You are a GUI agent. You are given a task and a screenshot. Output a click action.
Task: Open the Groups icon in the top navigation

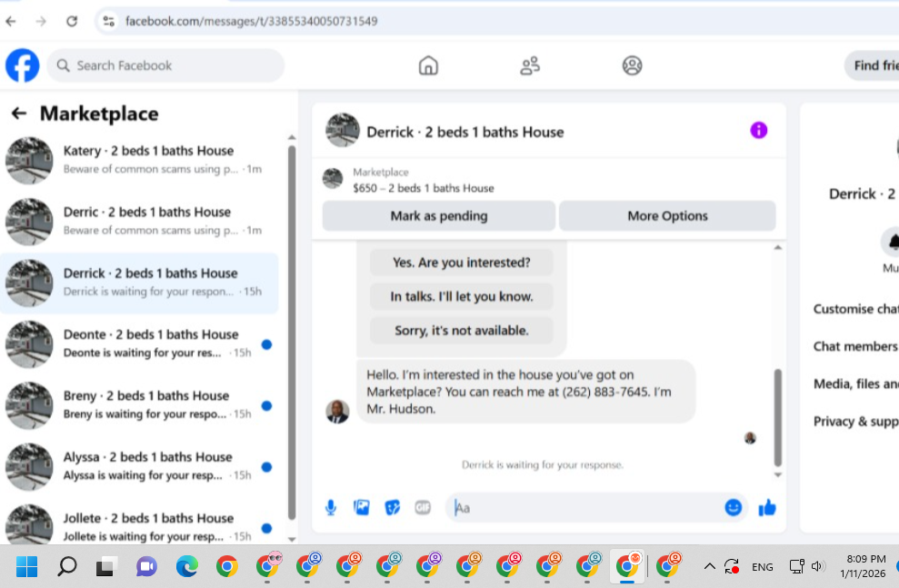point(632,65)
